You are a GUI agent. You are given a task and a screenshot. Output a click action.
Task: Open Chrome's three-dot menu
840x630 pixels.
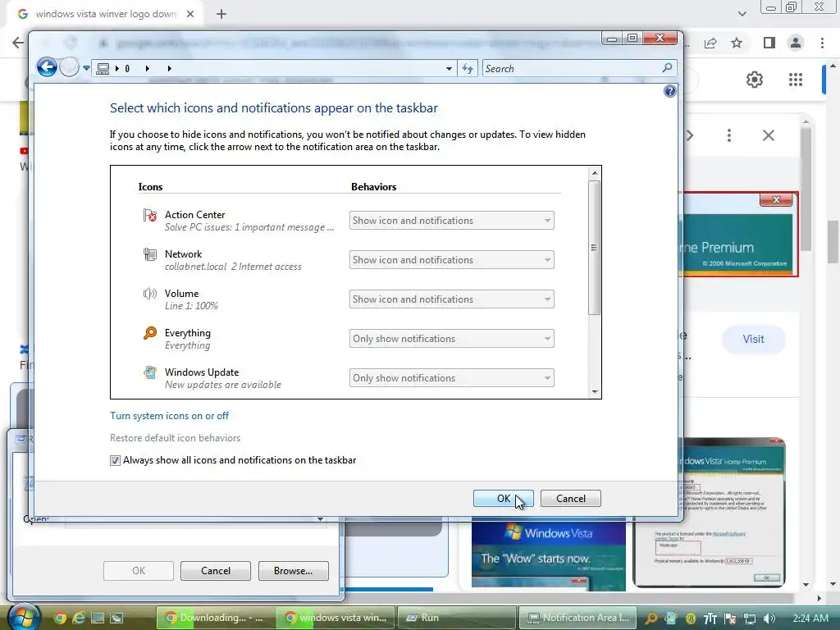[822, 43]
